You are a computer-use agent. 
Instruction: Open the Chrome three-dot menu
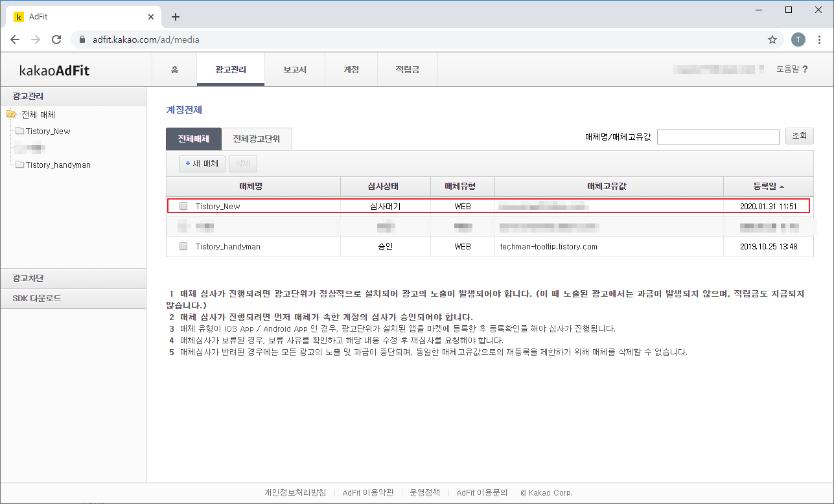[819, 40]
